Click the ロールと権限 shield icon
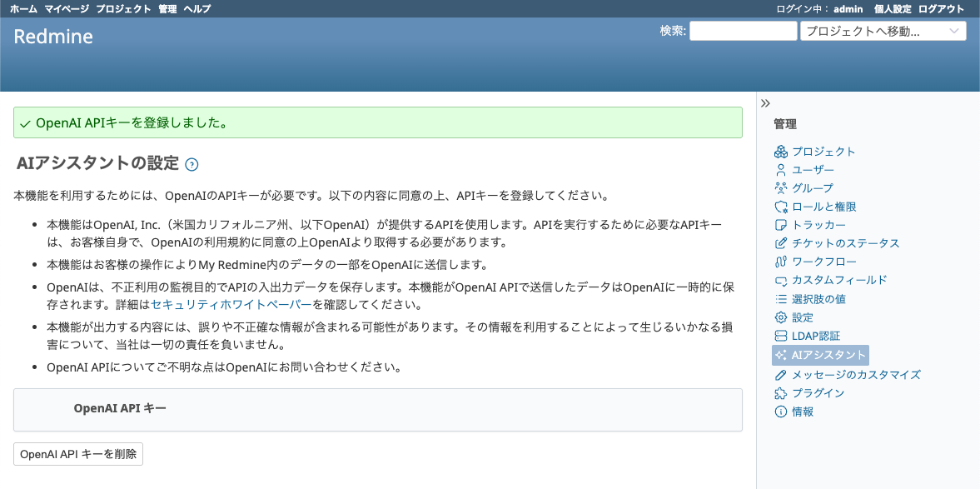Screen dimensions: 980x489 (780, 207)
